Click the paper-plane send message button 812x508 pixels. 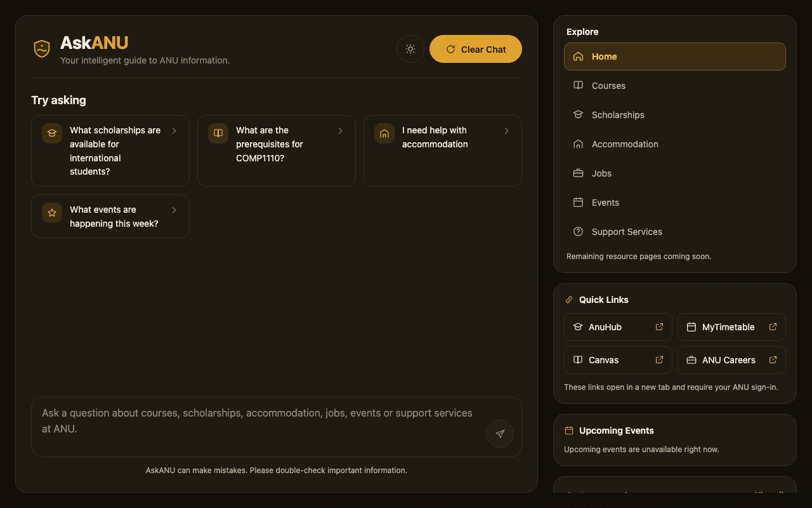(500, 434)
